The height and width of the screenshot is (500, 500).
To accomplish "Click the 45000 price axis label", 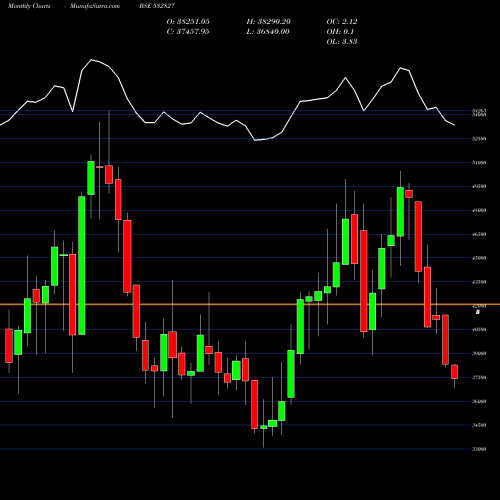I will 479,258.
